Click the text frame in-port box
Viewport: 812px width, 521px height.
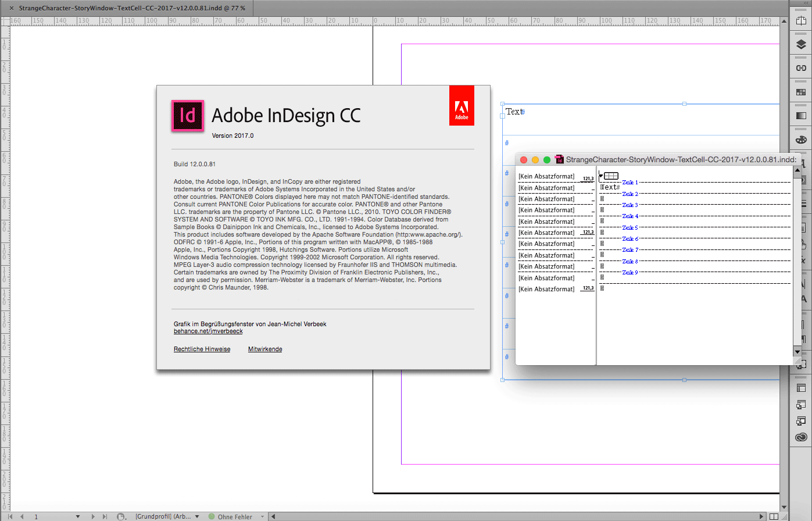point(503,116)
